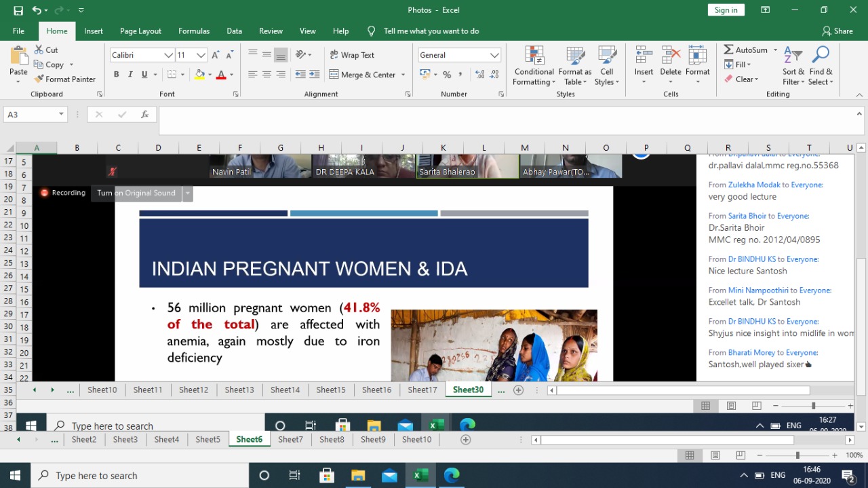Open the Page Layout ribbon tab

pos(140,31)
